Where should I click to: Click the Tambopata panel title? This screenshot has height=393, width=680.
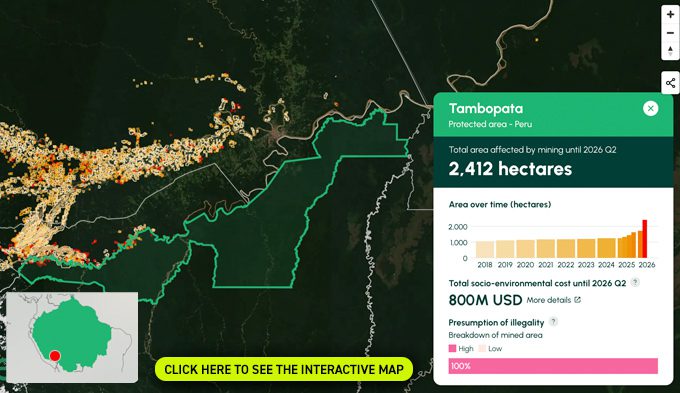tap(486, 108)
